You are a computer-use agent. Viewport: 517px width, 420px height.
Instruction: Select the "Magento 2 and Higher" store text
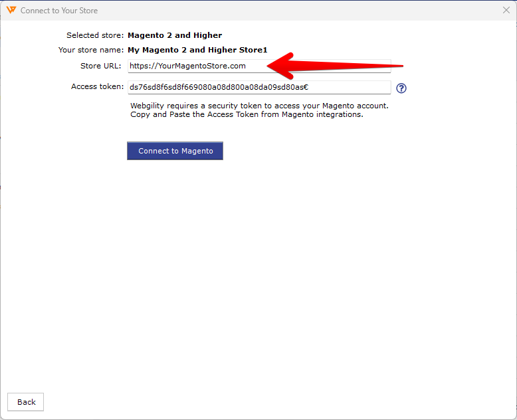point(175,35)
